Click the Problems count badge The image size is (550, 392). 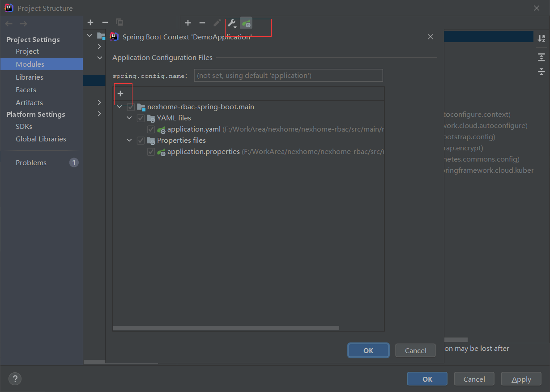74,162
